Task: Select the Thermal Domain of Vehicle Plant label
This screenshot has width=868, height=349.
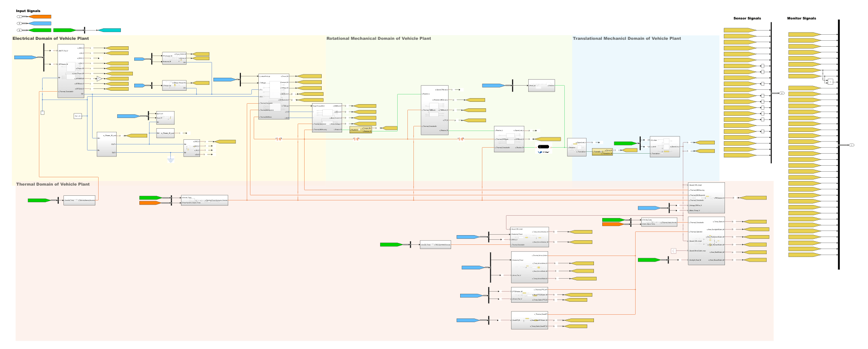Action: pyautogui.click(x=53, y=184)
